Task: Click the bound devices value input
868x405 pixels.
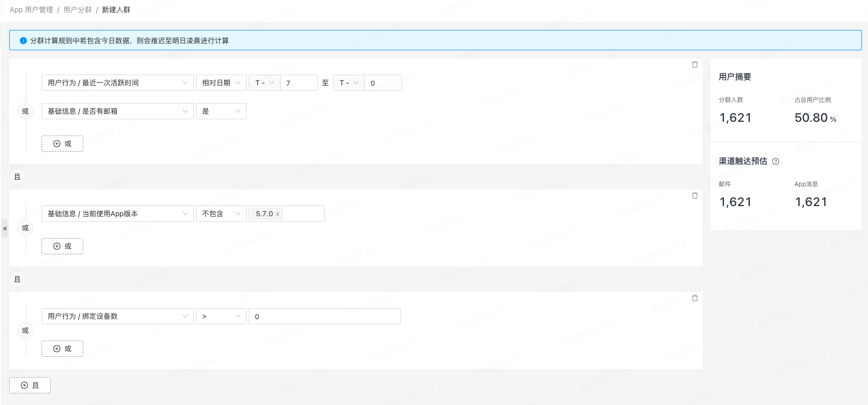Action: click(x=325, y=316)
